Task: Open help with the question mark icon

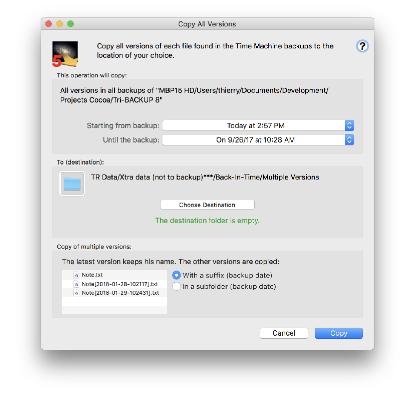Action: coord(362,46)
